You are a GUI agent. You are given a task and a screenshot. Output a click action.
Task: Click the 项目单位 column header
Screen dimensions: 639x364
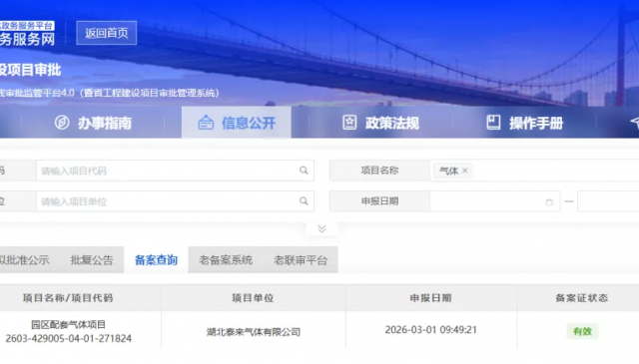tap(253, 298)
